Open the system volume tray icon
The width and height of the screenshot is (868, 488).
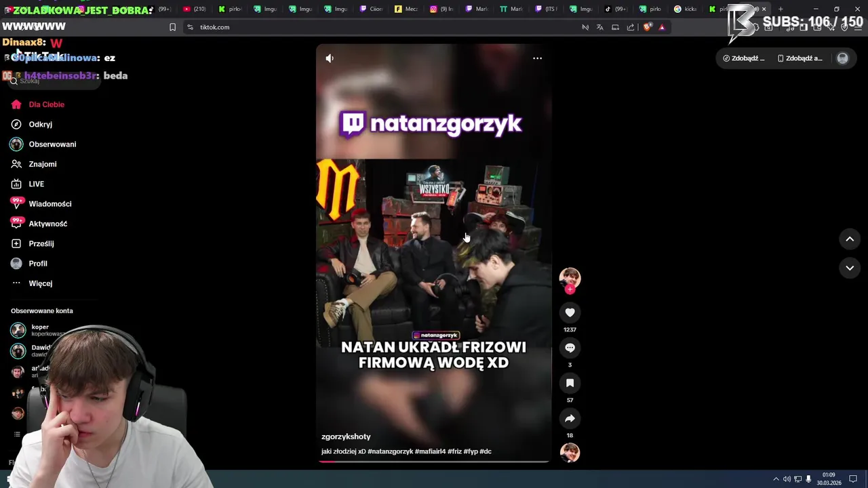click(787, 479)
